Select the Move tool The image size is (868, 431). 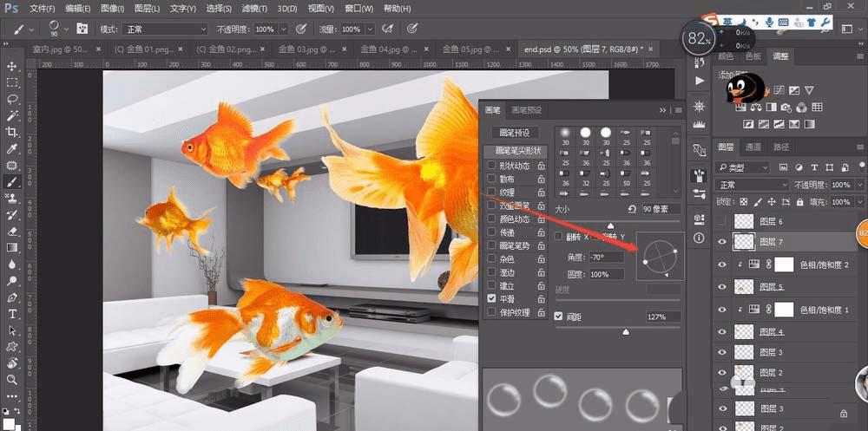[x=11, y=67]
